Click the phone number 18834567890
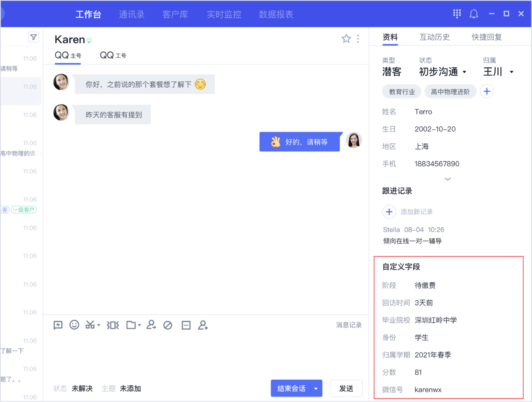This screenshot has height=402, width=532. click(437, 164)
